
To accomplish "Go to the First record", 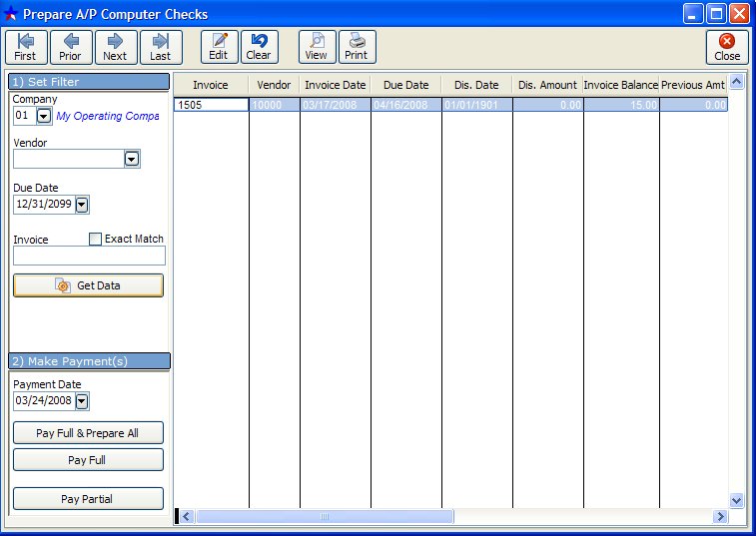I will 26,47.
